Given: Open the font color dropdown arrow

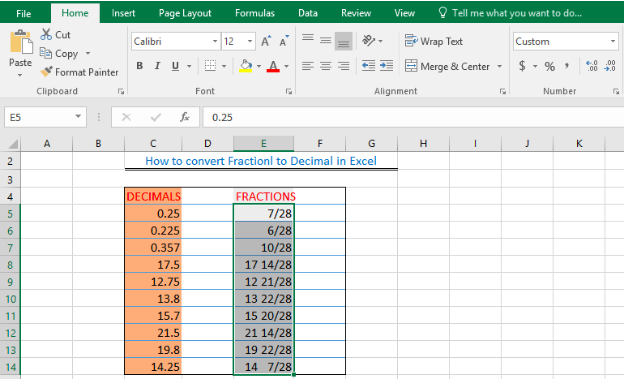Looking at the screenshot, I should (286, 66).
